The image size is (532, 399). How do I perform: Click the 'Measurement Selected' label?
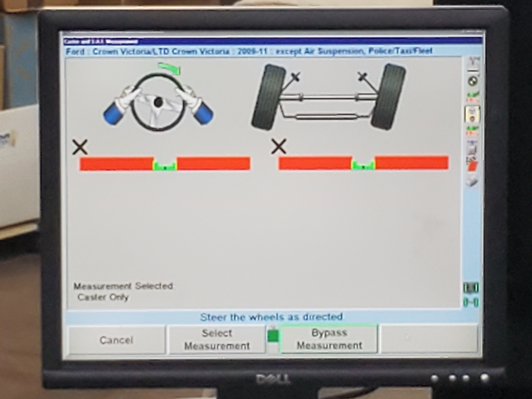[123, 286]
